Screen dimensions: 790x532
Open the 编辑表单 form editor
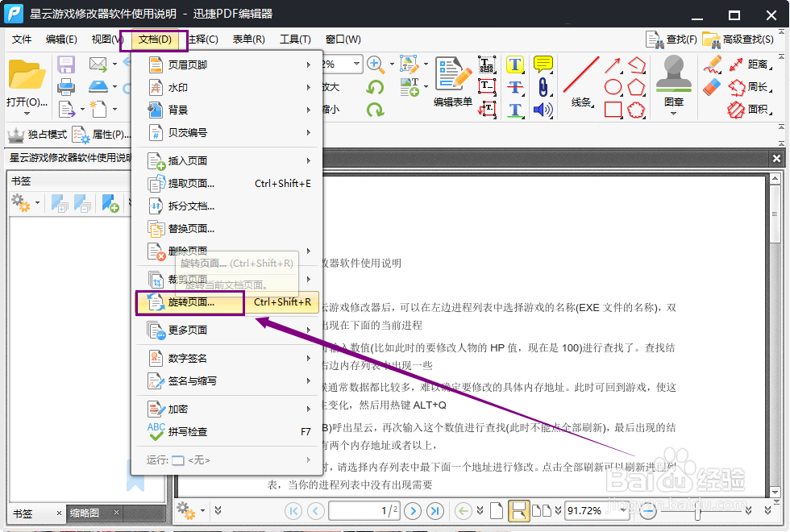(x=452, y=81)
